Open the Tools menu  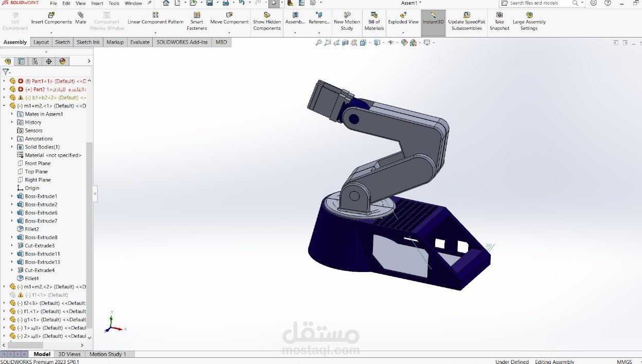(x=114, y=3)
